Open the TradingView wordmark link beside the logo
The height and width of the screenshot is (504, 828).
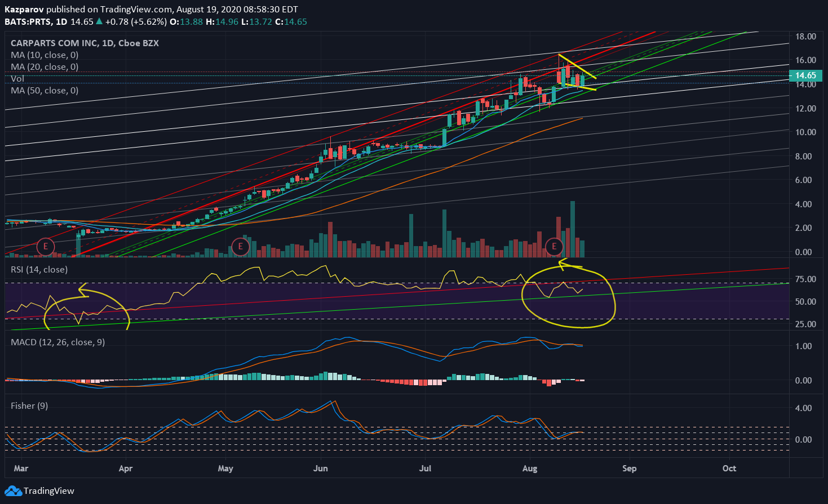(49, 491)
